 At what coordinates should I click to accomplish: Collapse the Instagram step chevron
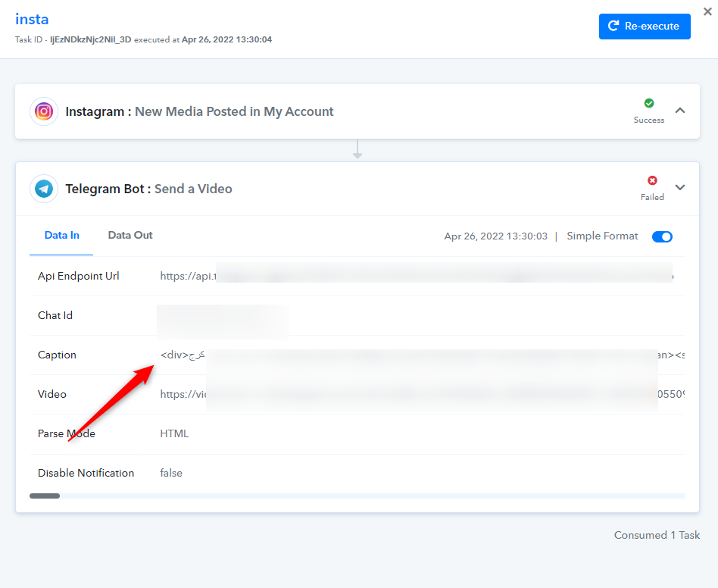pyautogui.click(x=680, y=111)
